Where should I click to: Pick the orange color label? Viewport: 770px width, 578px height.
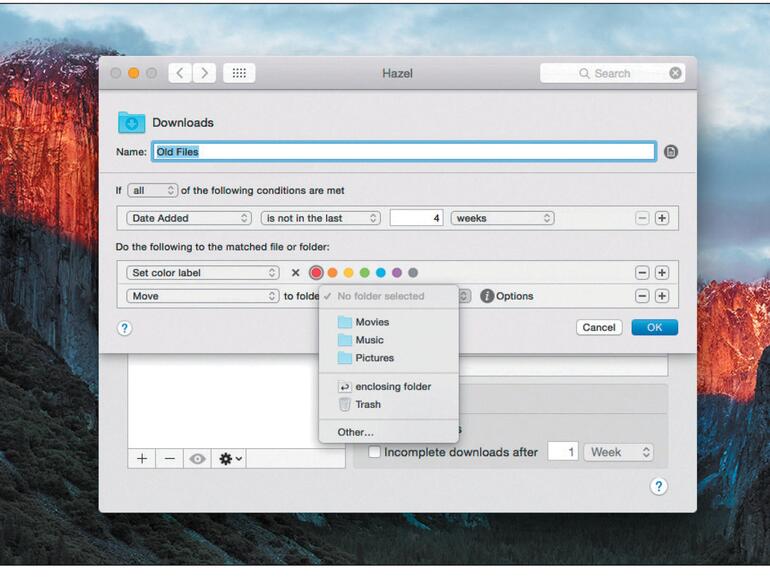coord(332,273)
